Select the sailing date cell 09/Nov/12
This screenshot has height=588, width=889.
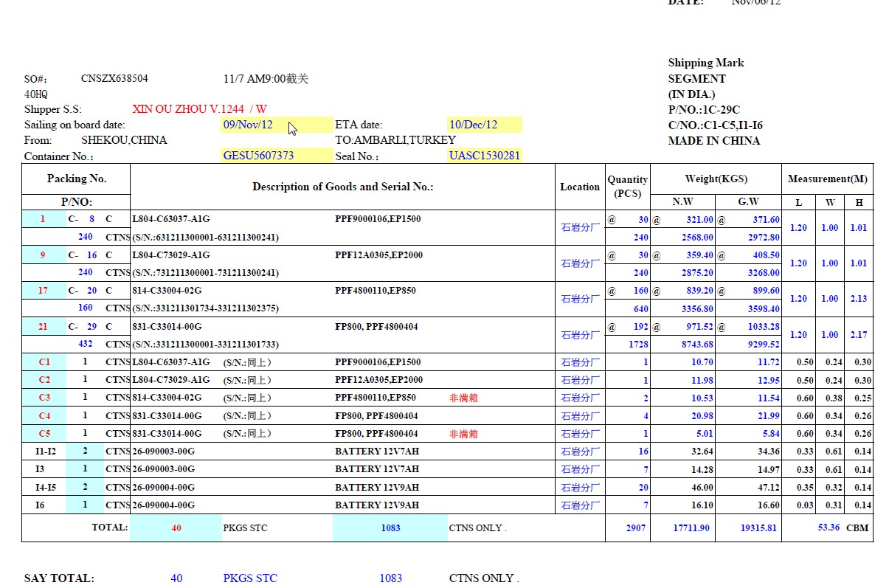tap(277, 125)
